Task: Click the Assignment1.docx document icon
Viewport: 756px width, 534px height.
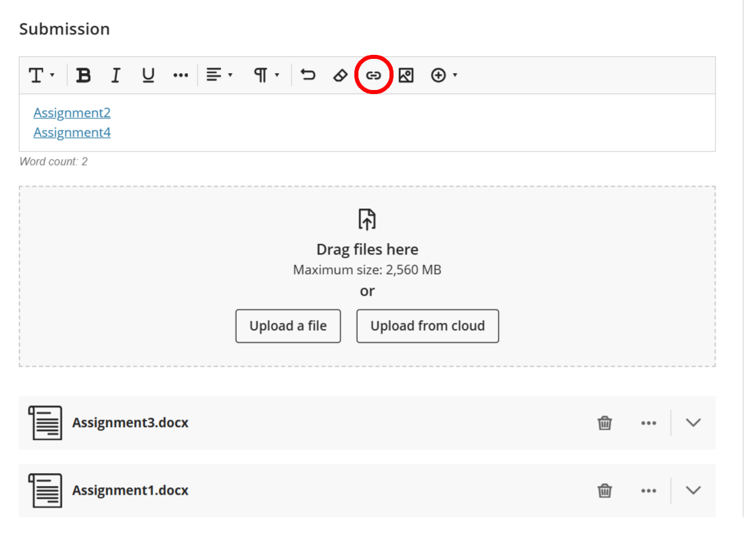Action: pos(45,491)
